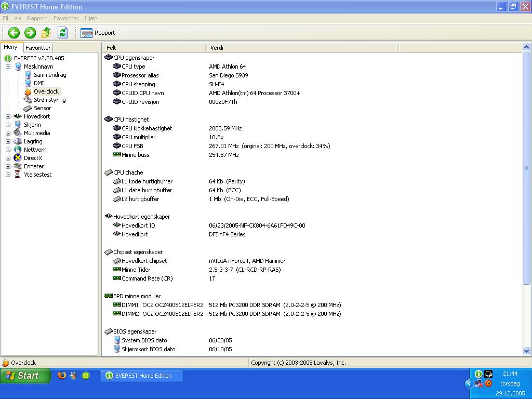
Task: Open the Hjelp menu
Action: pyautogui.click(x=91, y=18)
